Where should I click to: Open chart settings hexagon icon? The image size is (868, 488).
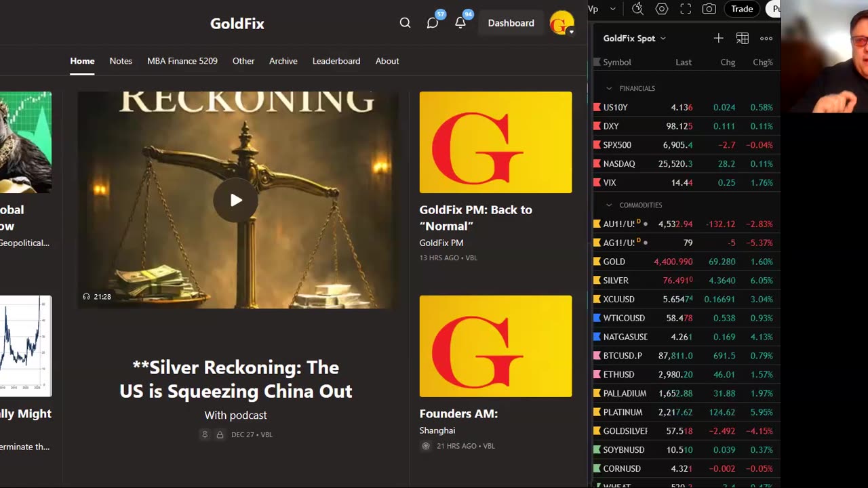click(x=662, y=9)
